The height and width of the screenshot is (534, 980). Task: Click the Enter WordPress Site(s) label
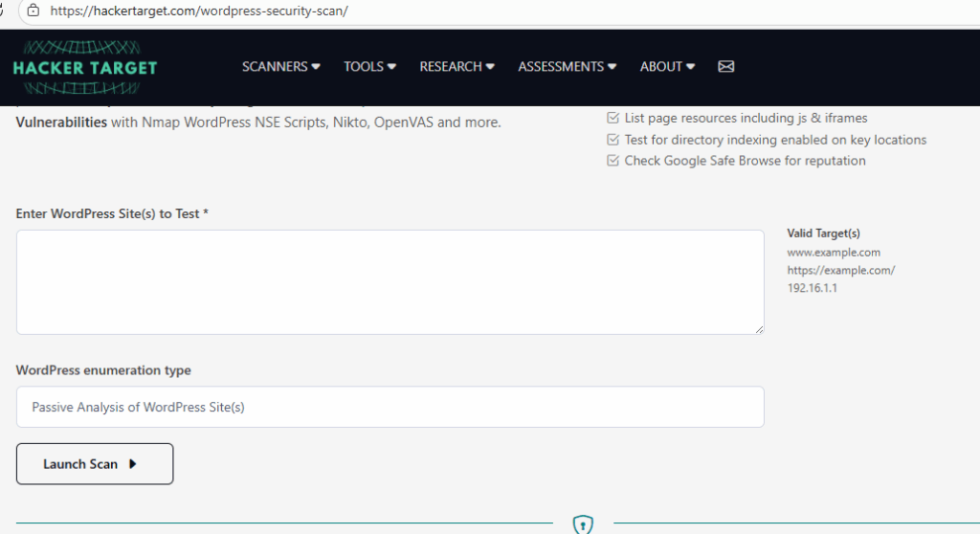(x=112, y=213)
